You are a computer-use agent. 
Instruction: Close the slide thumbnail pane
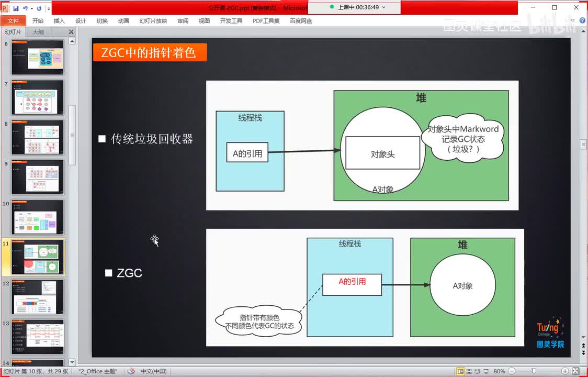point(71,32)
